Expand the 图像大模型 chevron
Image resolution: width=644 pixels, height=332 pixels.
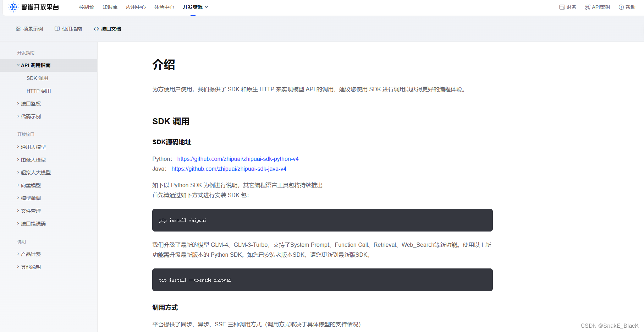click(18, 160)
